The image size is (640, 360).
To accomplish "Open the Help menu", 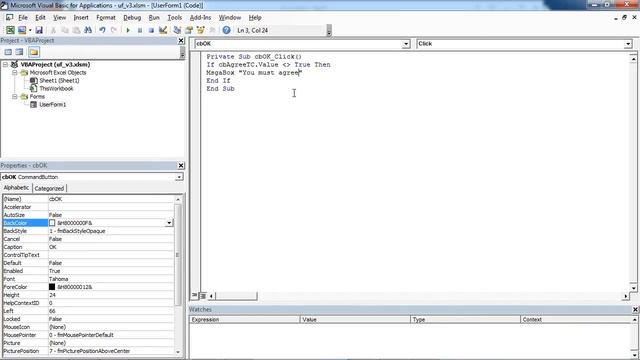I will 255,18.
